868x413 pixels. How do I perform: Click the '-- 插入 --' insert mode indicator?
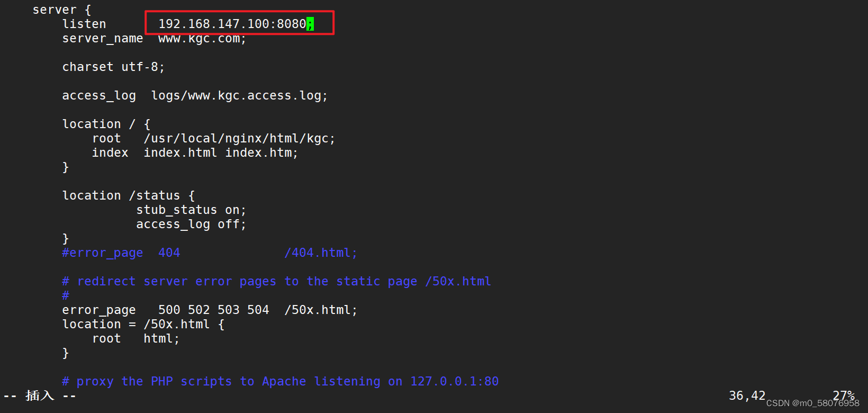pyautogui.click(x=40, y=396)
